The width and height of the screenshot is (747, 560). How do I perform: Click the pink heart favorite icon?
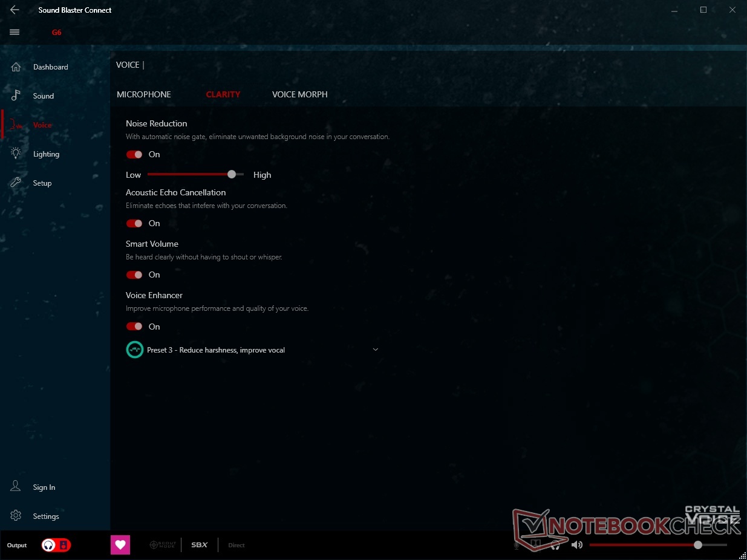[120, 545]
